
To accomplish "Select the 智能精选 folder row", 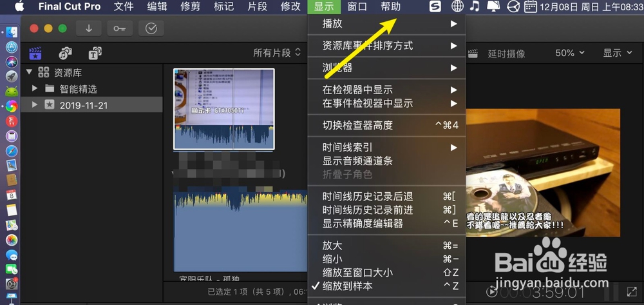I will coord(91,89).
